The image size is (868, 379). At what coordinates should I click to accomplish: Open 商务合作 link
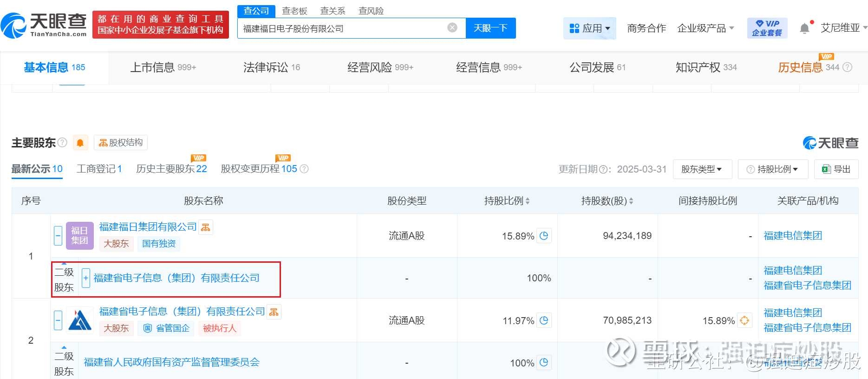pos(646,28)
